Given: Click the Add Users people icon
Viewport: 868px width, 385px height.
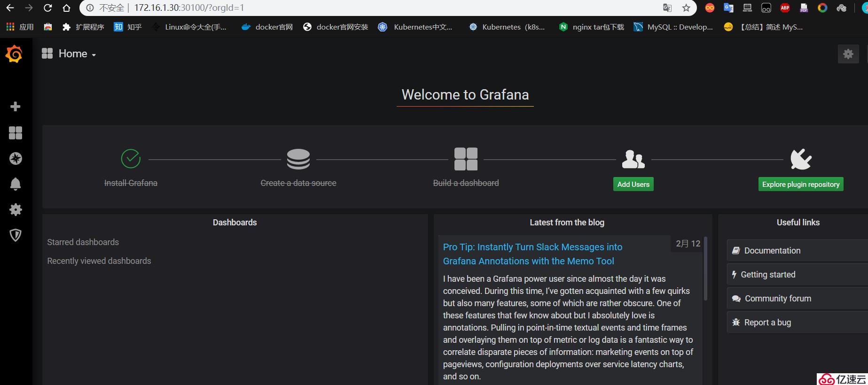Looking at the screenshot, I should [633, 159].
